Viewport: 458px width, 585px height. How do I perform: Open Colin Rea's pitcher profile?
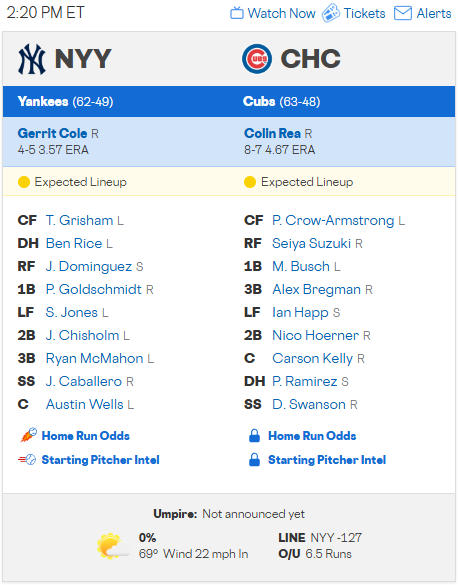pyautogui.click(x=272, y=133)
